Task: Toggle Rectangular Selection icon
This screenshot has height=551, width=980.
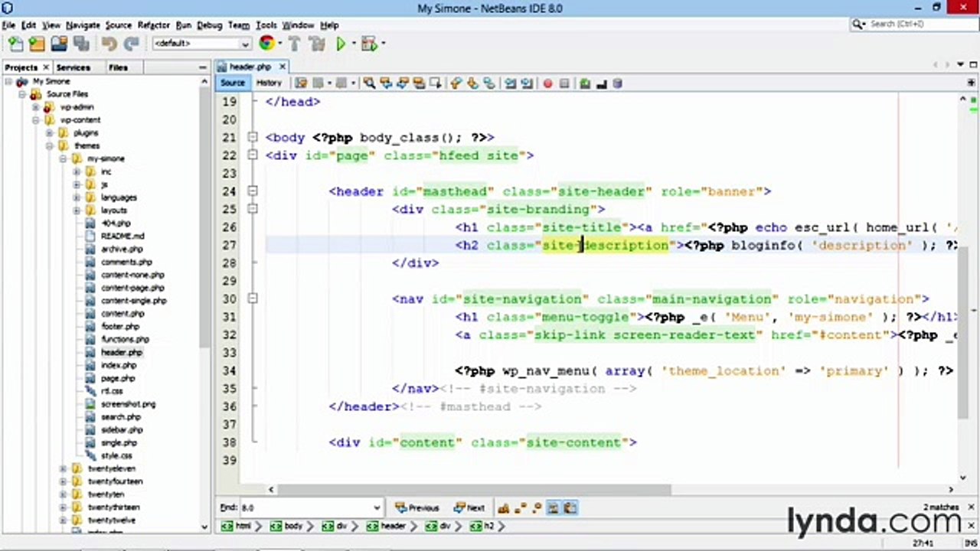Action: [436, 83]
